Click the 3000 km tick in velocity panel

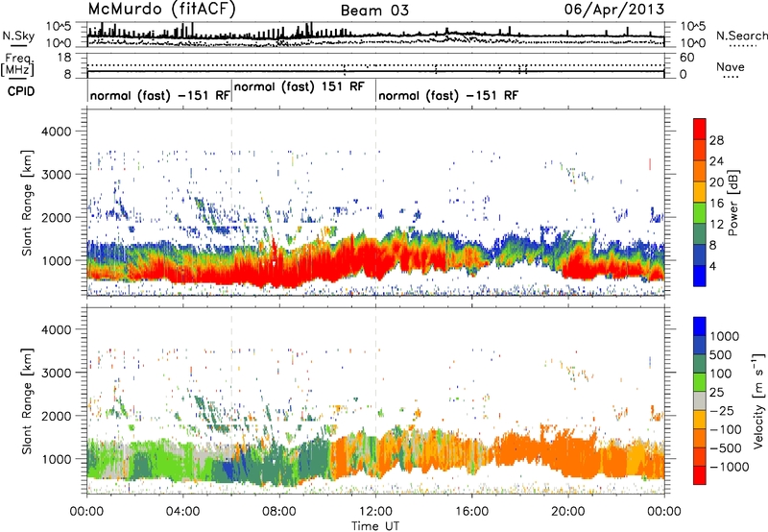[x=58, y=373]
